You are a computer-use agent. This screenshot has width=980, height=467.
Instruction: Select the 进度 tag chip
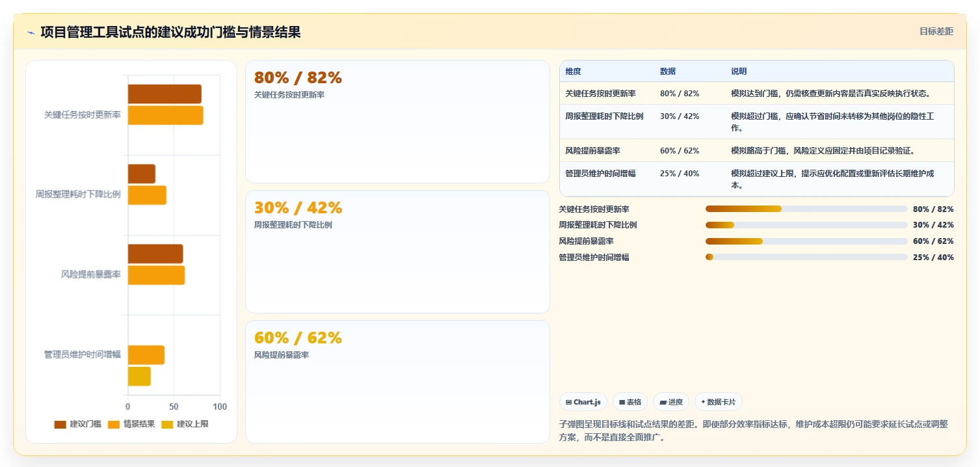pyautogui.click(x=671, y=402)
